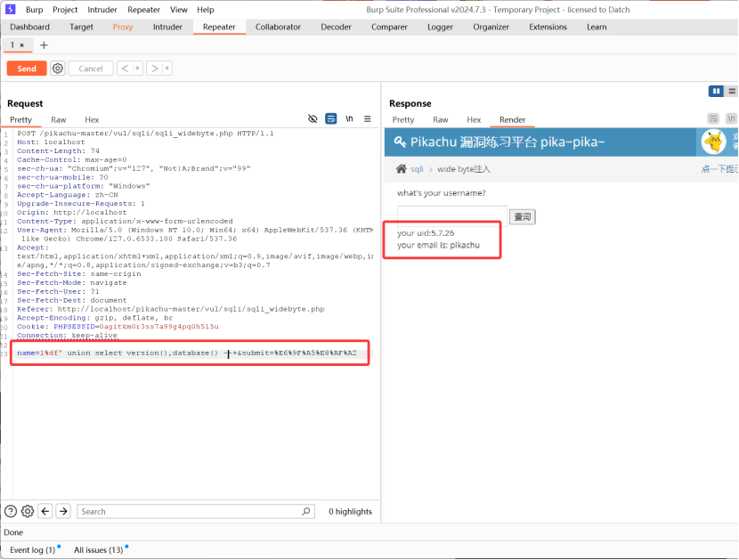
Task: Open the Project menu
Action: (x=65, y=10)
